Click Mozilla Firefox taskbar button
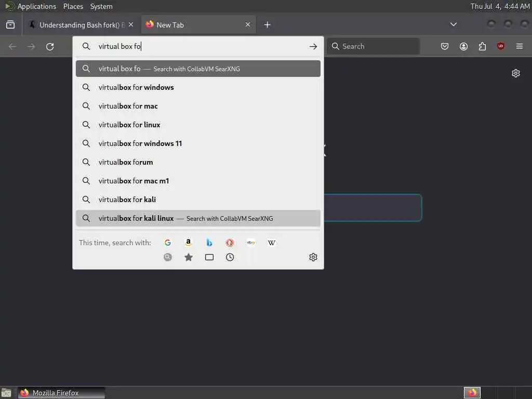The height and width of the screenshot is (399, 532). point(61,393)
